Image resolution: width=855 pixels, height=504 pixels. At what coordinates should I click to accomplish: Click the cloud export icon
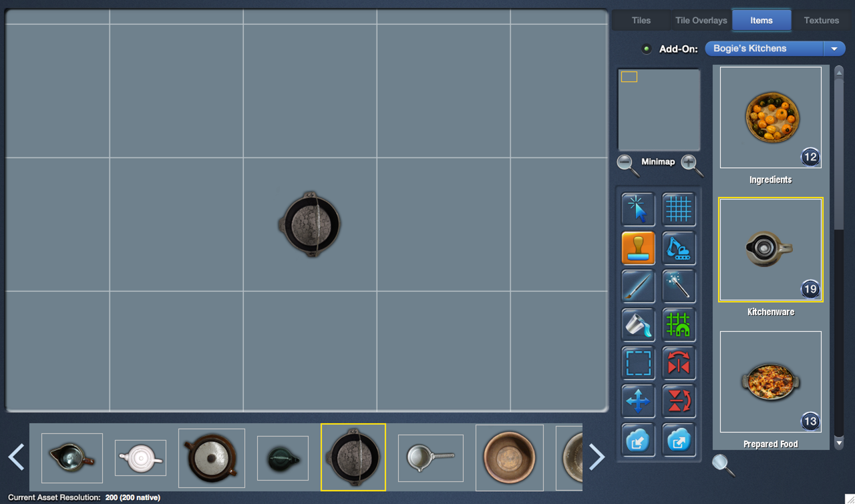point(679,440)
